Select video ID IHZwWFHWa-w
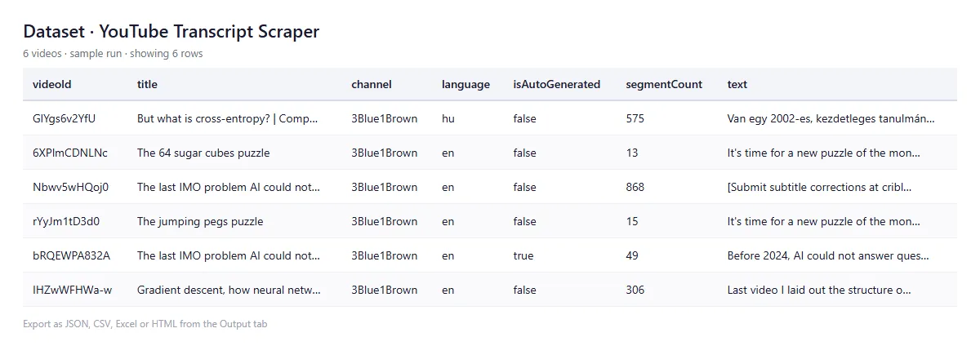This screenshot has height=346, width=980. 73,290
